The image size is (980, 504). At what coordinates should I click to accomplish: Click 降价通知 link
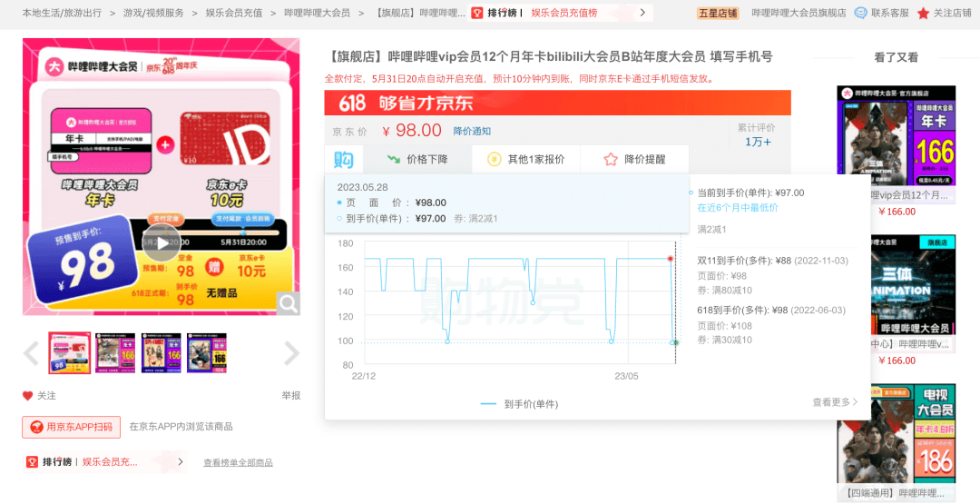click(x=472, y=132)
